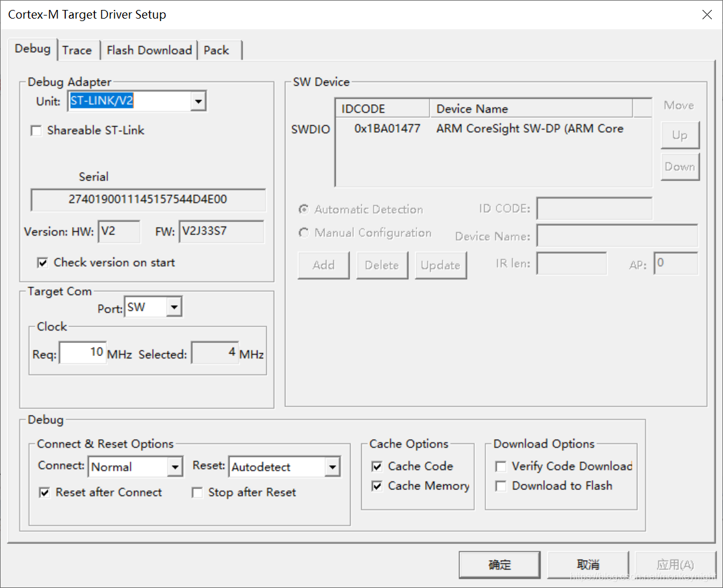Toggle Reset after Connect checkbox
Screen dimensions: 723x588
point(44,493)
